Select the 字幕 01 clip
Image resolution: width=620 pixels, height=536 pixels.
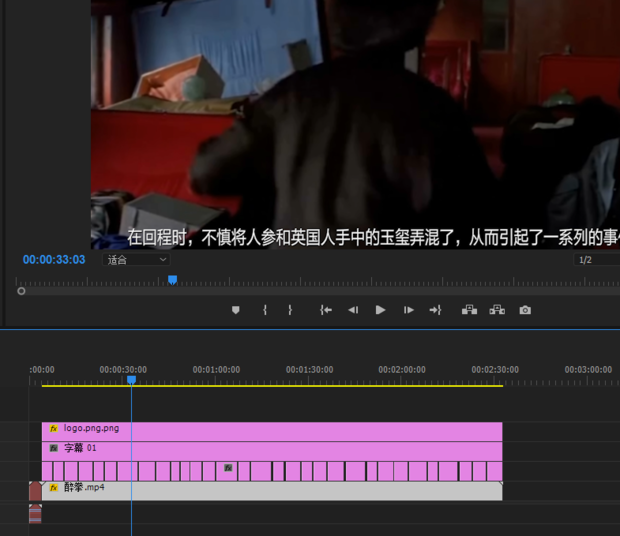[x=272, y=451]
